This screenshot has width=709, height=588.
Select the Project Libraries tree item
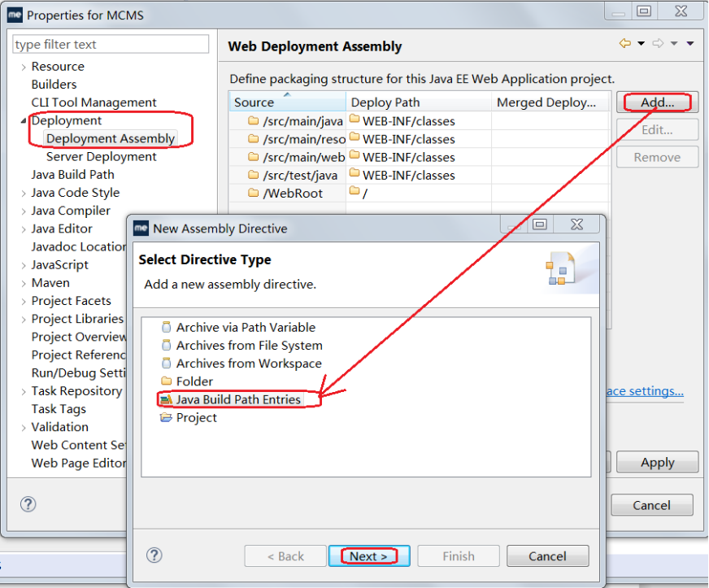coord(77,319)
